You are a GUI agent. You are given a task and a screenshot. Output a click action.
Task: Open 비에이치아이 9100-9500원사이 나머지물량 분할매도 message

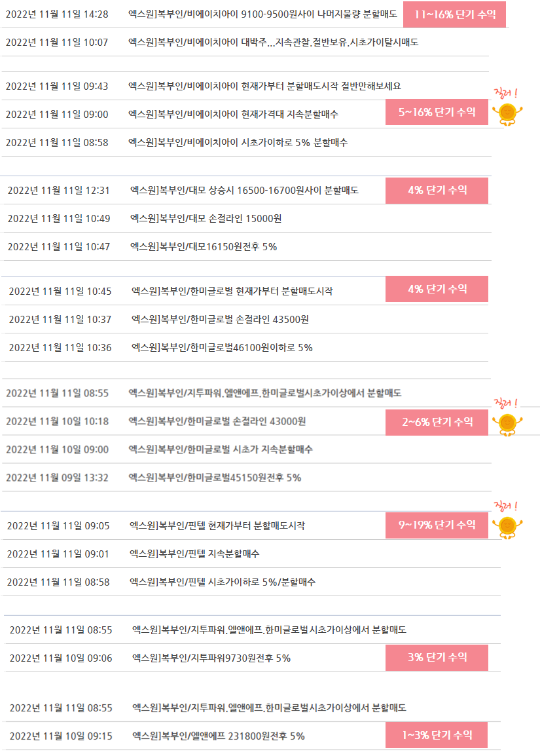262,14
